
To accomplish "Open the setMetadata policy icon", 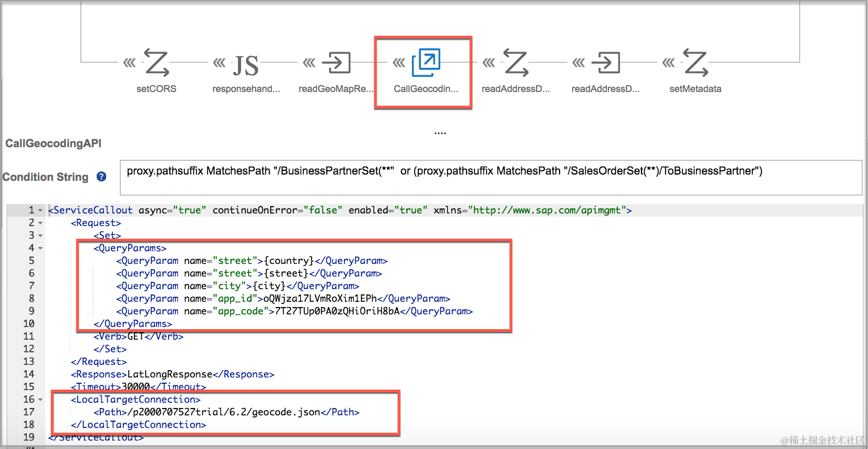I will point(696,63).
